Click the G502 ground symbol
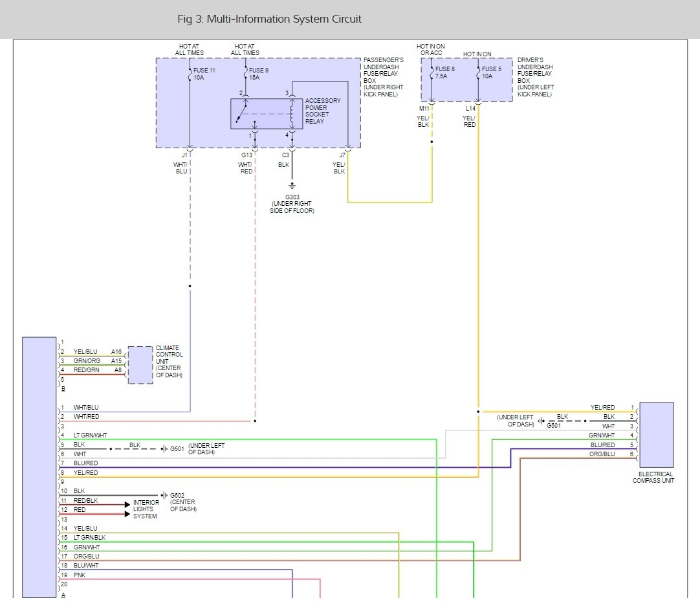The height and width of the screenshot is (607, 700). 164,495
